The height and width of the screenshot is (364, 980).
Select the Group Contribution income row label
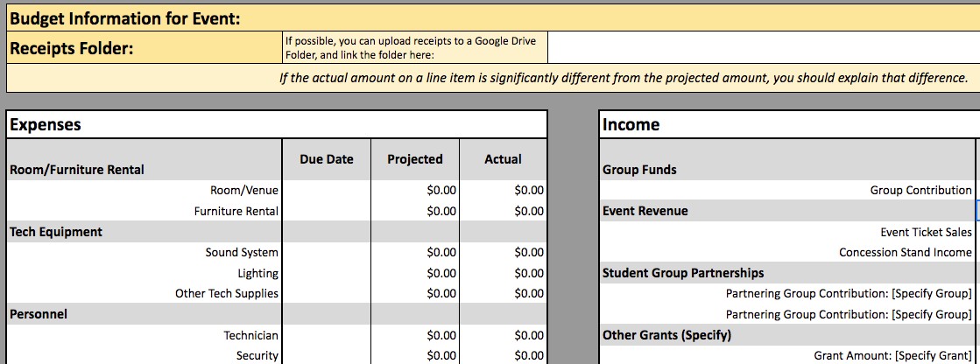[920, 190]
